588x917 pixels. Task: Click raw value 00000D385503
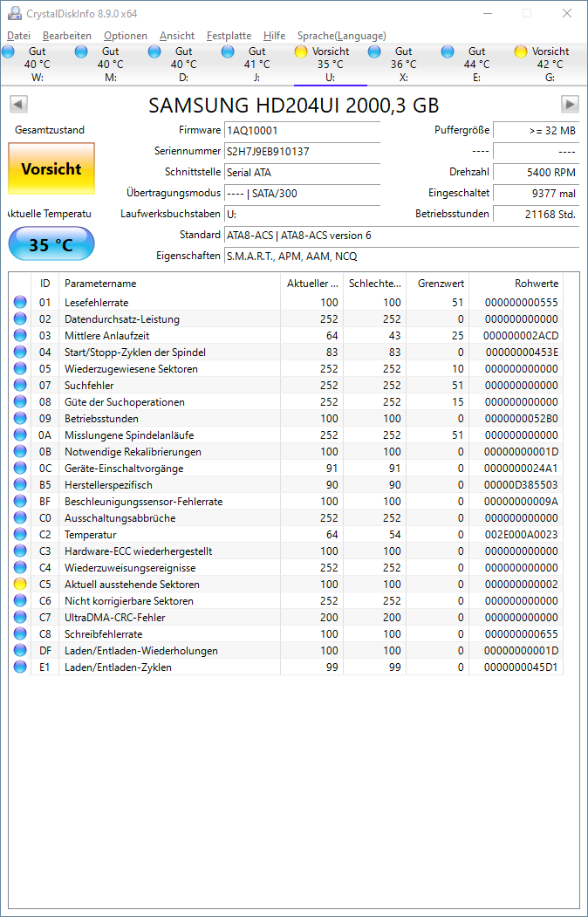tap(522, 485)
